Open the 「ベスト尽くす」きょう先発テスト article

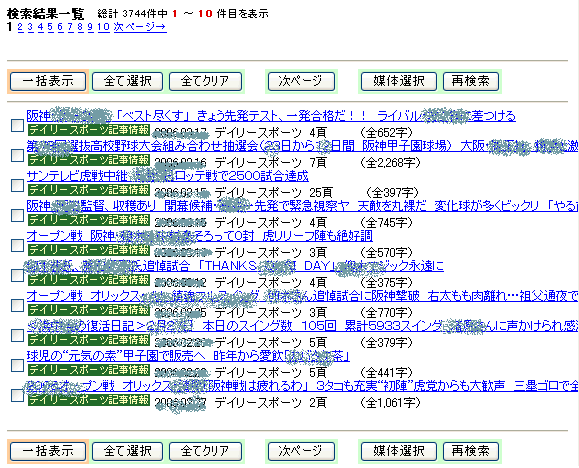[271, 116]
